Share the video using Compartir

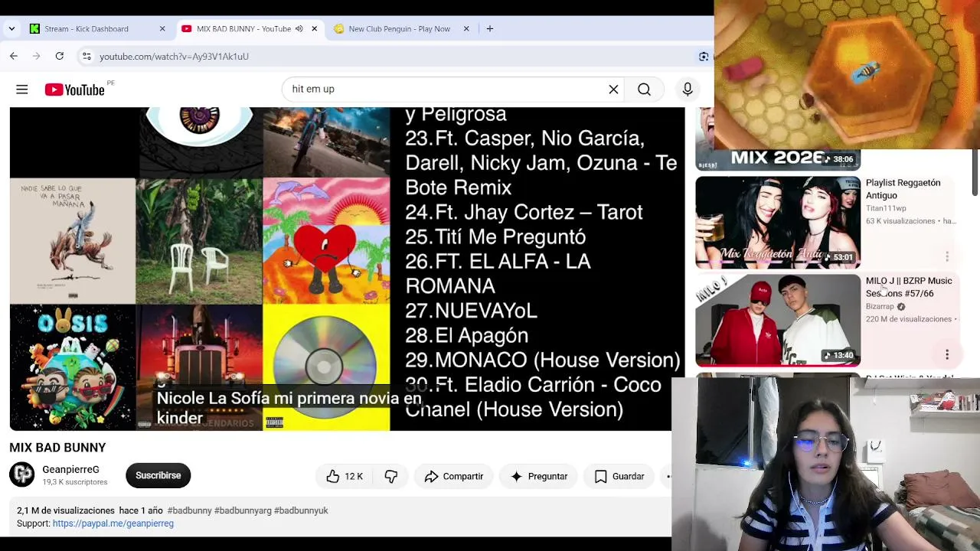pos(453,476)
